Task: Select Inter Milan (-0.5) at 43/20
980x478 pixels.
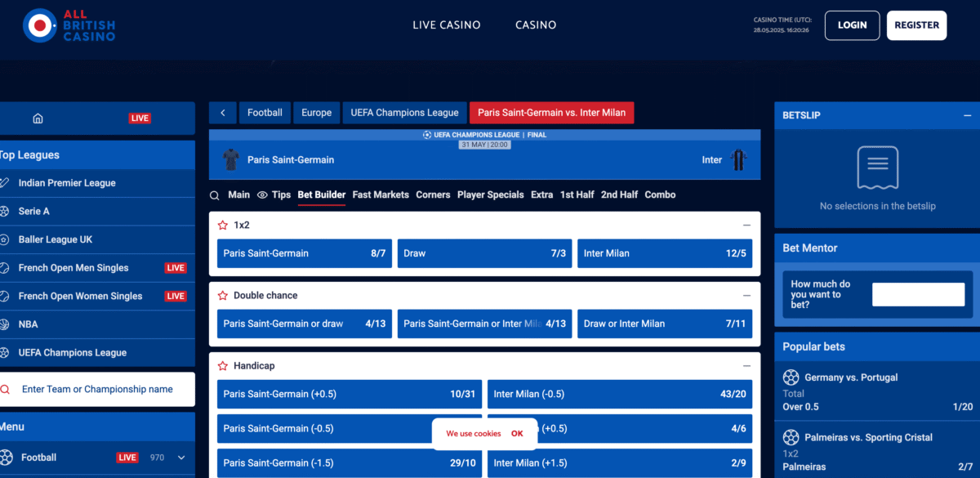Action: pyautogui.click(x=620, y=394)
